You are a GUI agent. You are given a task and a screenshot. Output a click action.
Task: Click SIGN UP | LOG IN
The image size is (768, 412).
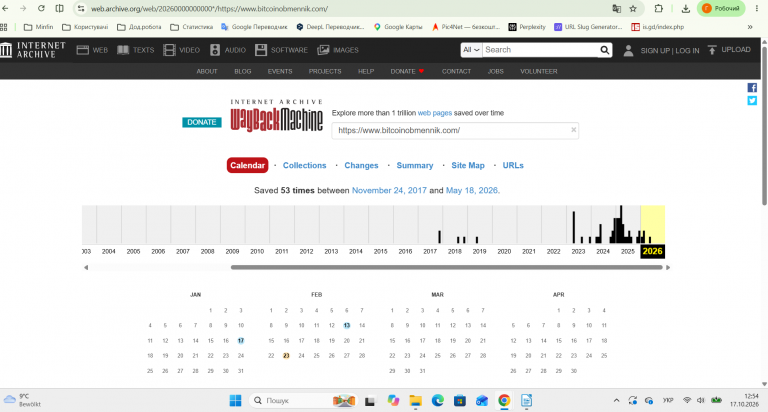(670, 50)
